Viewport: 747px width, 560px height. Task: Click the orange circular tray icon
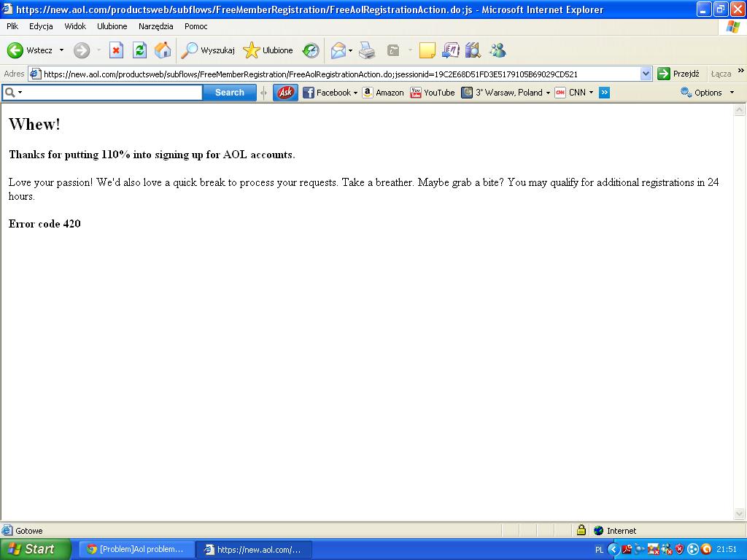pos(706,550)
